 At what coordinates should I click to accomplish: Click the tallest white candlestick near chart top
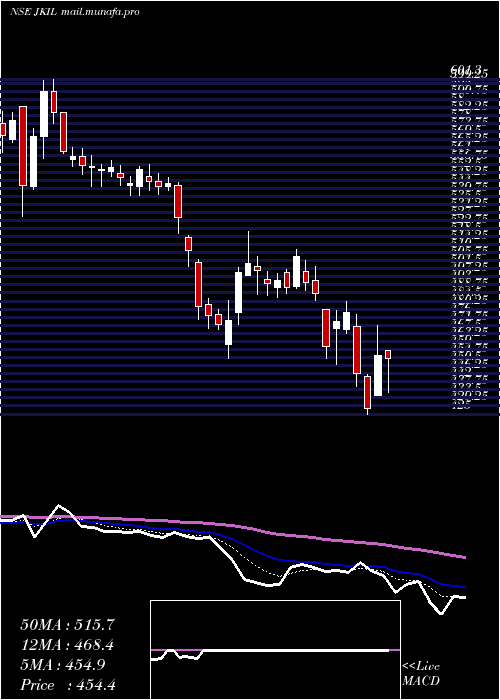44,114
